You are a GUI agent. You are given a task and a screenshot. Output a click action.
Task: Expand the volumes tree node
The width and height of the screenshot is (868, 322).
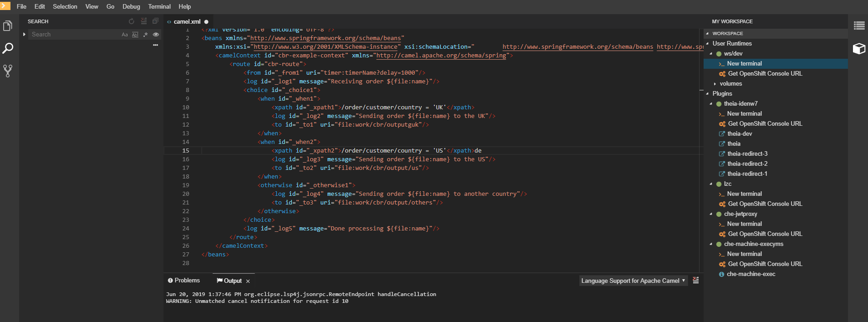[x=715, y=84]
